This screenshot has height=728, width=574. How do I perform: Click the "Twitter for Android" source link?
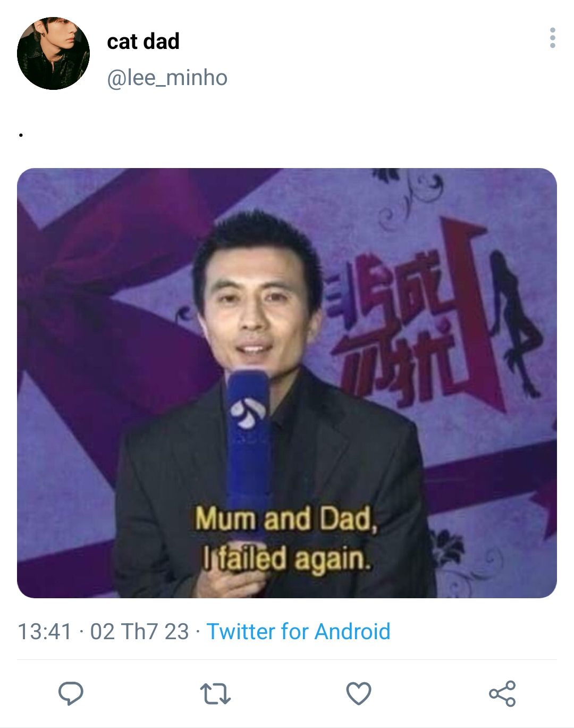(298, 632)
